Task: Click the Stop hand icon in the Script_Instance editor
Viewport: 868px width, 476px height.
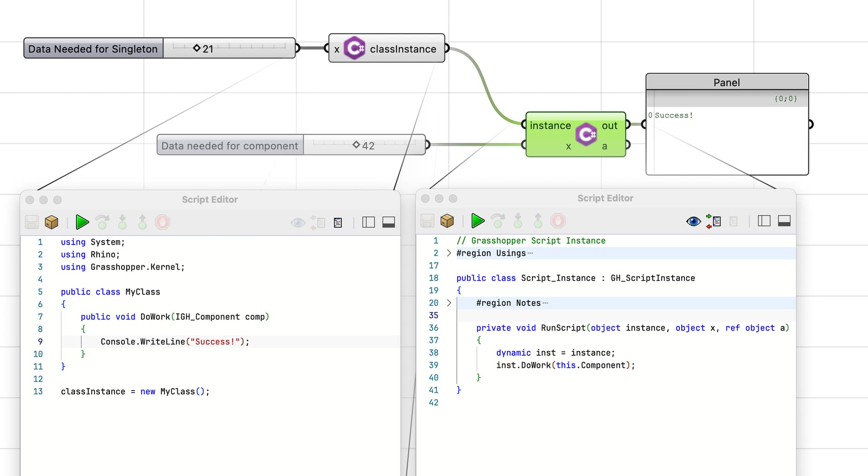Action: coord(558,221)
